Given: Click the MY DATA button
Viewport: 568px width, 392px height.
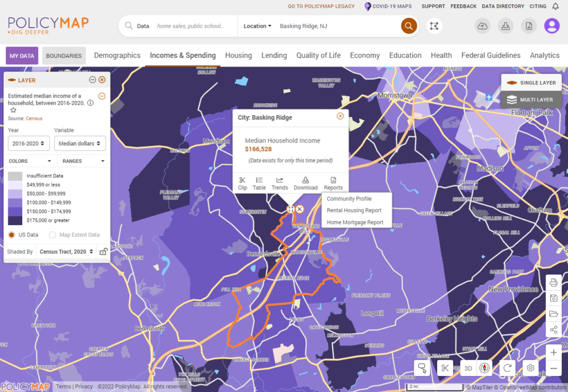Looking at the screenshot, I should (x=22, y=56).
